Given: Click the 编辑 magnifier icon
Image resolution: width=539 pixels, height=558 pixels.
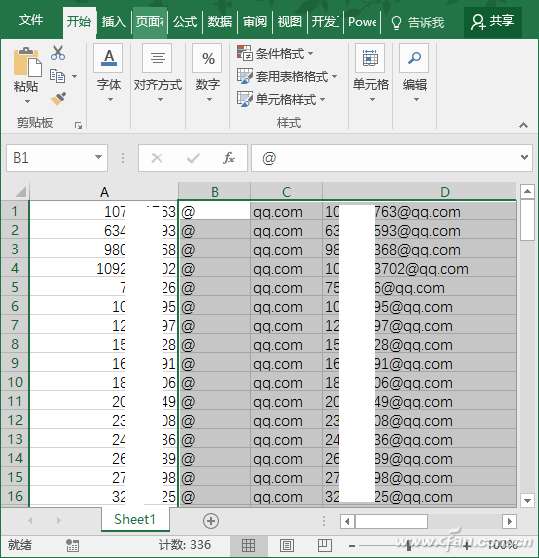Looking at the screenshot, I should tap(414, 58).
